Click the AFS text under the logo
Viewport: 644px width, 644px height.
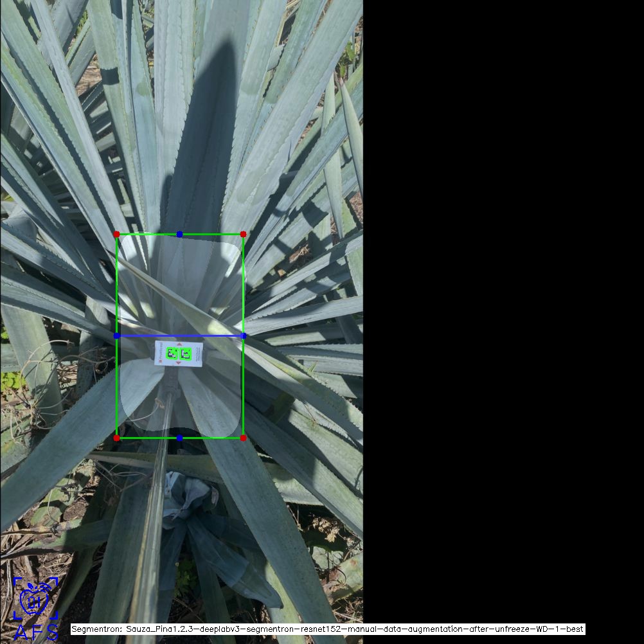[x=36, y=632]
